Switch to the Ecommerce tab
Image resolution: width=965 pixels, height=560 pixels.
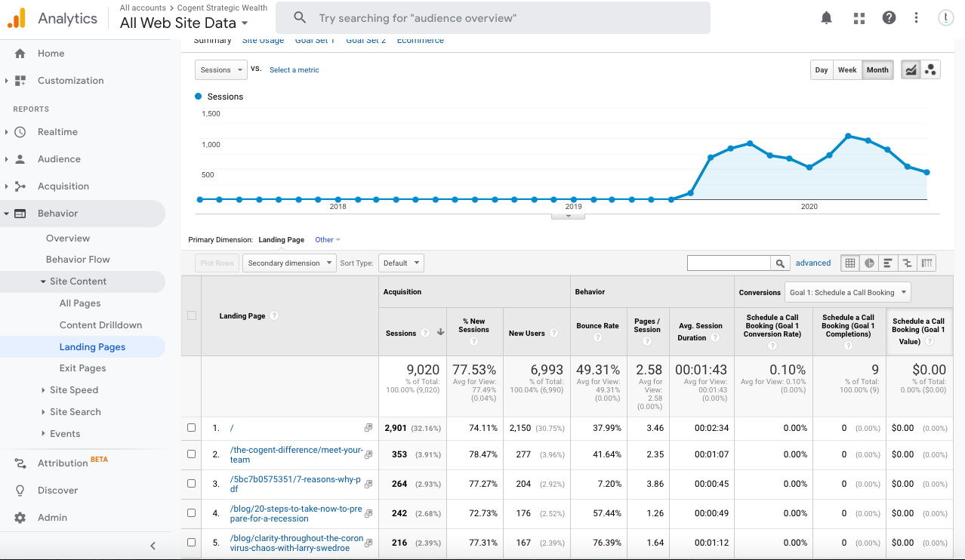(x=420, y=40)
